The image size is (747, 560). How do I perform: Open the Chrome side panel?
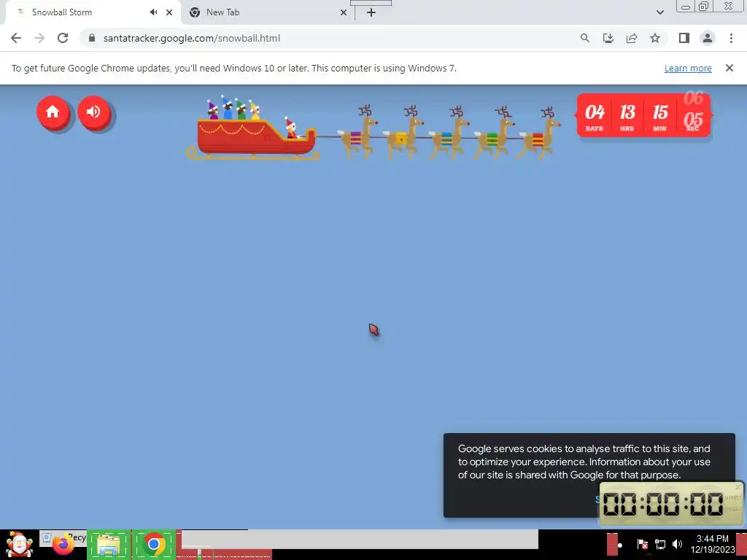tap(684, 38)
